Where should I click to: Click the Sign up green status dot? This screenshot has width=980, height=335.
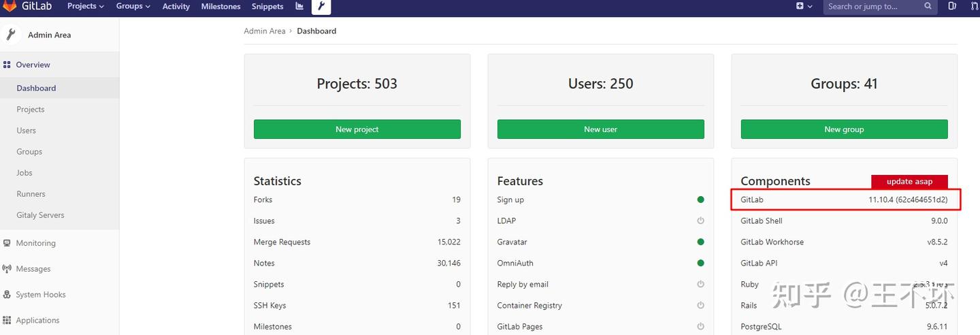coord(700,200)
